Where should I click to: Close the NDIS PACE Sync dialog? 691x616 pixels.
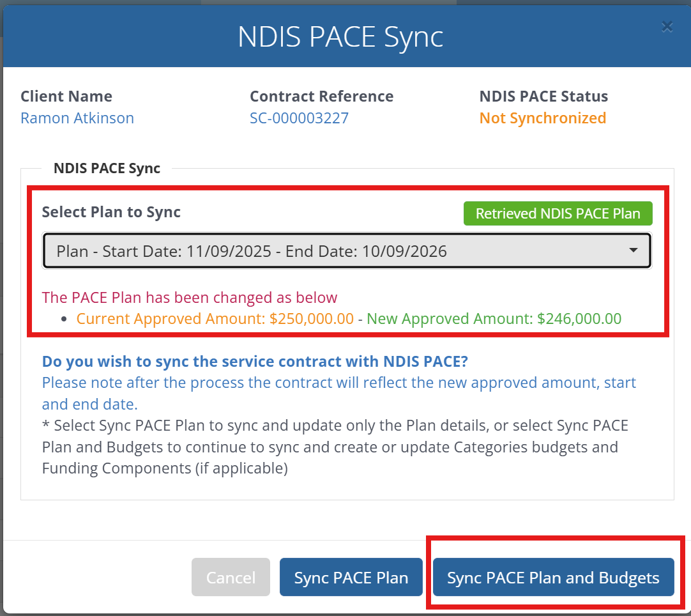[x=667, y=26]
